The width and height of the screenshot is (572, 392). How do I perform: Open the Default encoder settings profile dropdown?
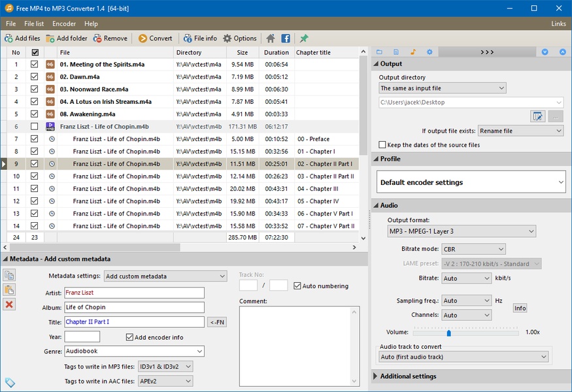click(x=471, y=182)
